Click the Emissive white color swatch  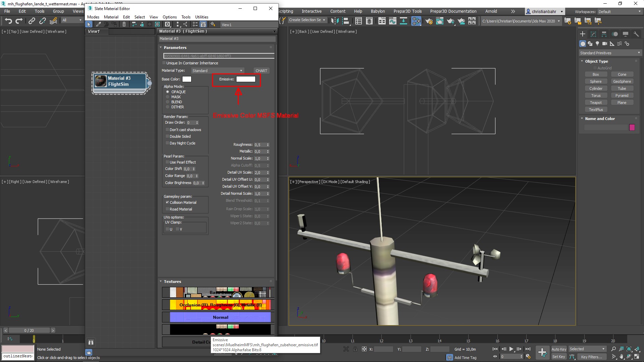(x=246, y=79)
